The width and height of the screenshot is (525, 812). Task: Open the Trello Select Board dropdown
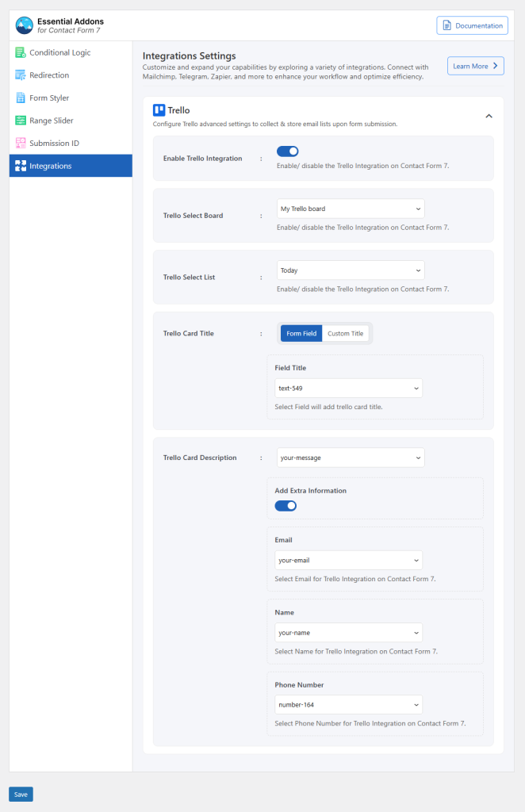tap(351, 209)
